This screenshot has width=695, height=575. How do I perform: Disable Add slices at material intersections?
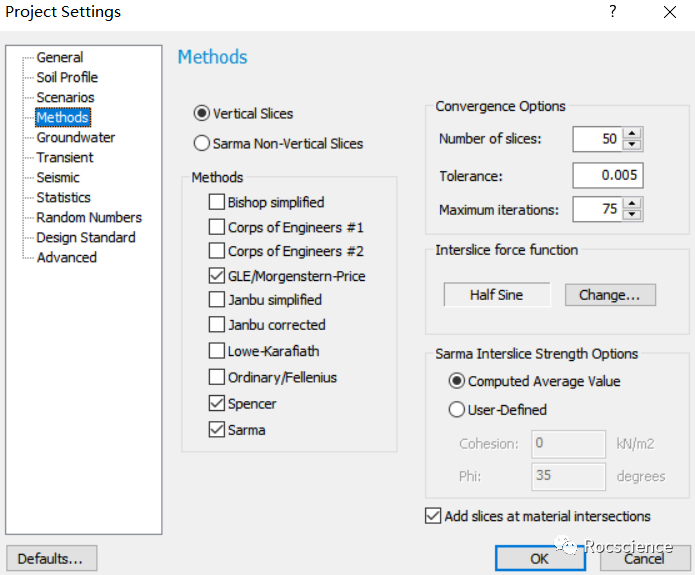coord(433,517)
